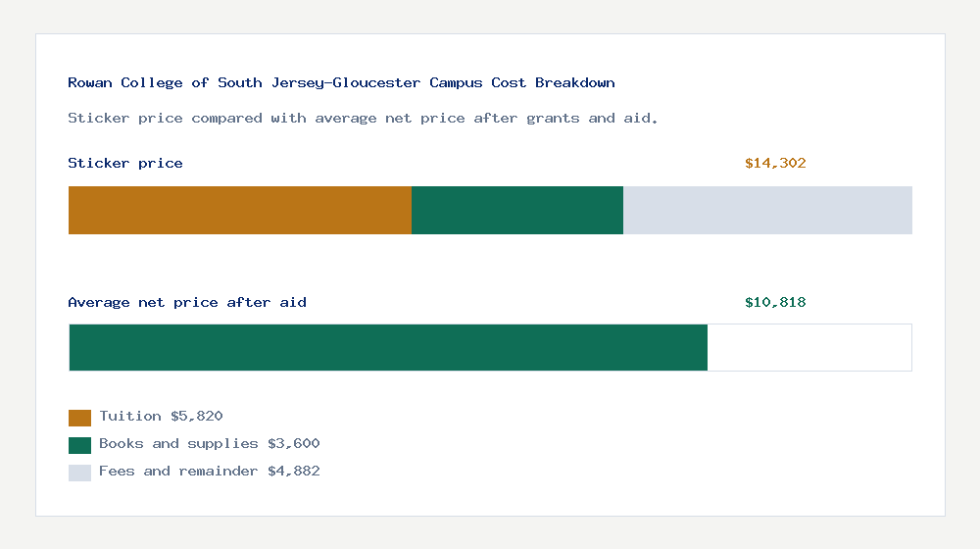Click the green average net price bar
Screen dimensions: 980x549
click(x=388, y=348)
